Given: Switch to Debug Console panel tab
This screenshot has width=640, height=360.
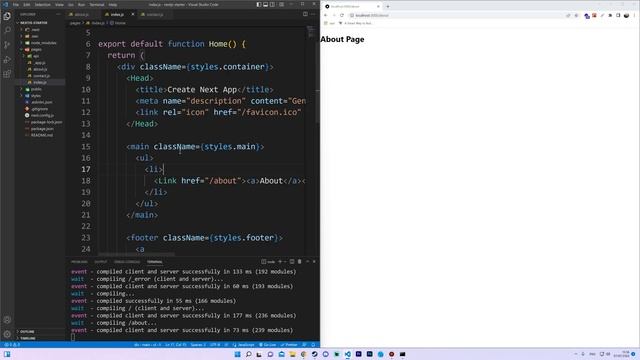Looking at the screenshot, I should (127, 262).
